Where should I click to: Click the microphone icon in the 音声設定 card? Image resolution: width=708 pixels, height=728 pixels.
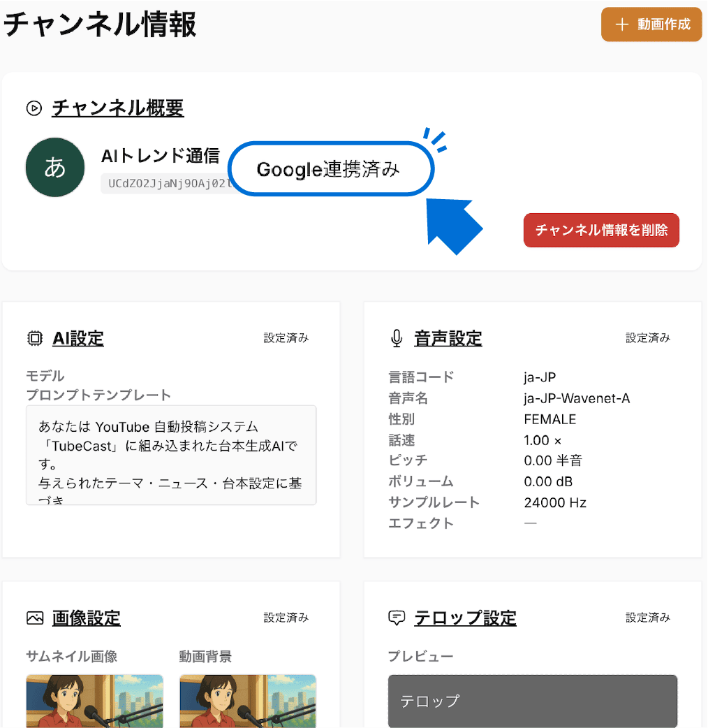click(397, 337)
